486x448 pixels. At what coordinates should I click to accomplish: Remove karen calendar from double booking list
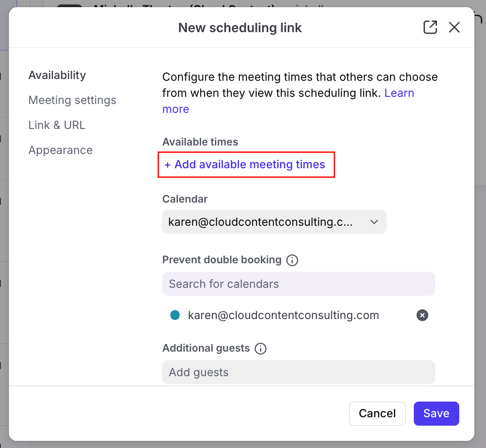[x=422, y=315]
